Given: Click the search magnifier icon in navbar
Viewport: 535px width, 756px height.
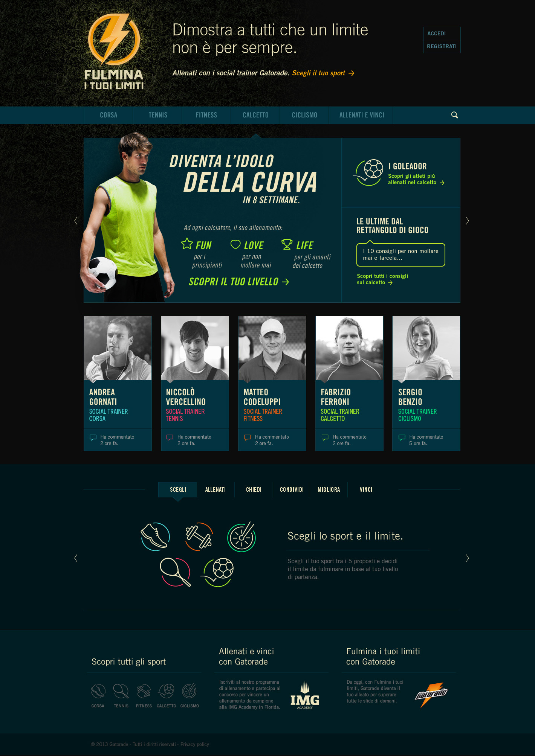Looking at the screenshot, I should pos(455,115).
